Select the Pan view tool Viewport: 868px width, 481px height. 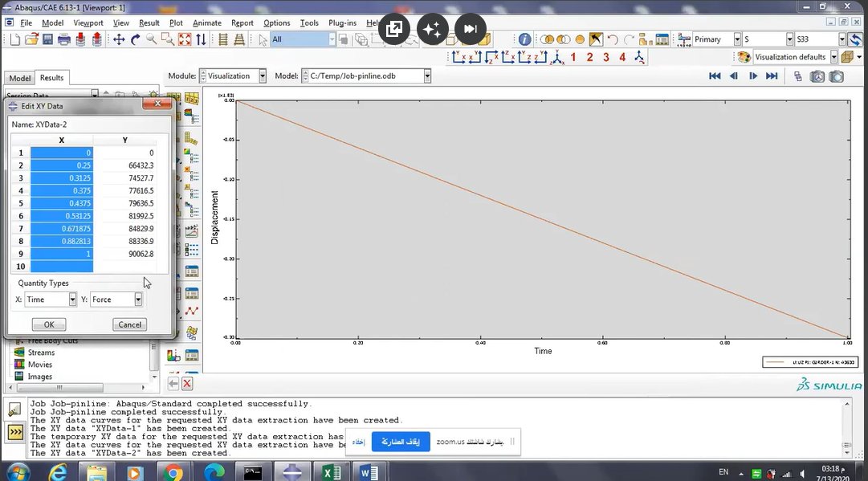point(119,39)
